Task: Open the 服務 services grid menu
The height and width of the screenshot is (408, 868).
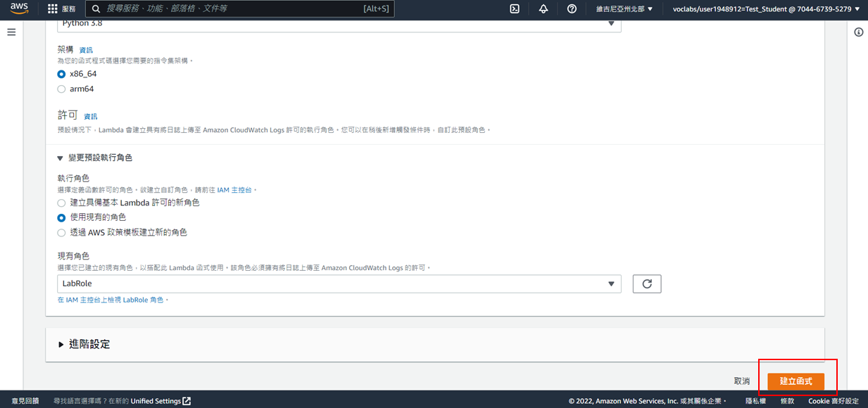Action: pos(61,9)
